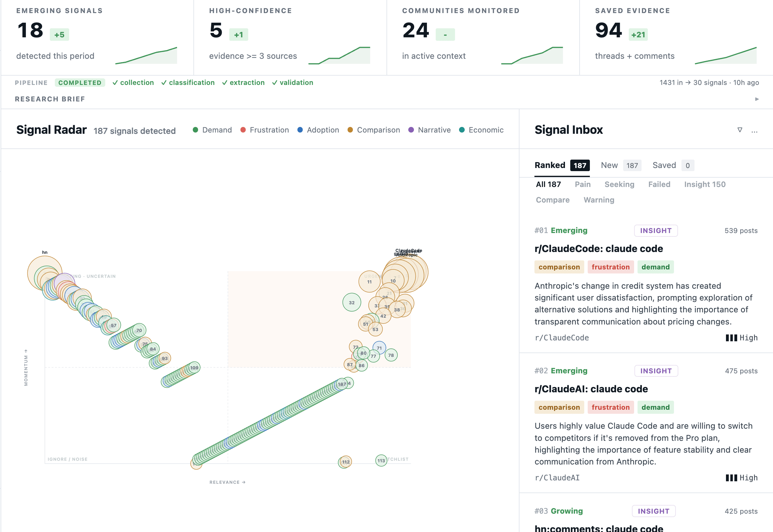The image size is (773, 532).
Task: Expand the Research Brief disclosure arrow
Action: click(757, 99)
